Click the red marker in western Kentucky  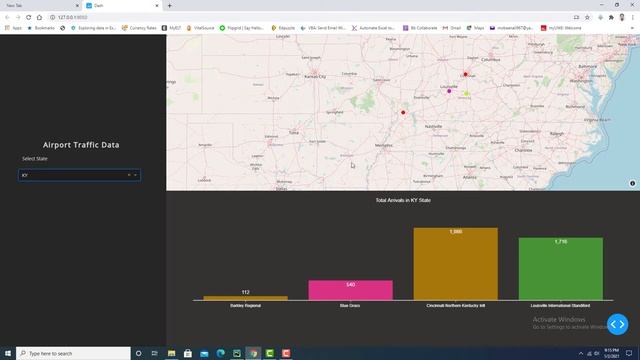403,112
